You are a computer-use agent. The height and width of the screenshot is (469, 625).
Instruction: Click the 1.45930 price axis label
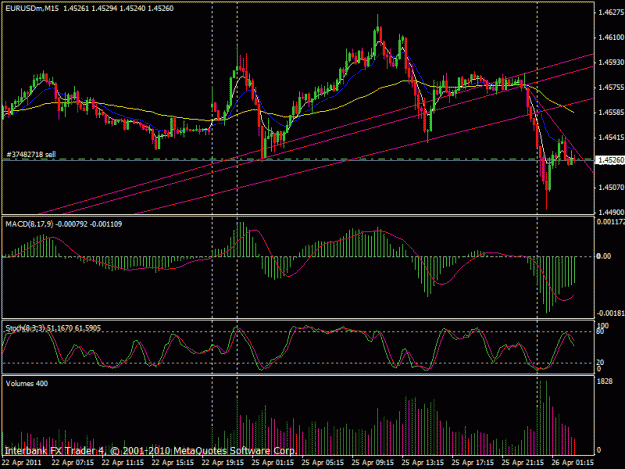click(x=610, y=63)
